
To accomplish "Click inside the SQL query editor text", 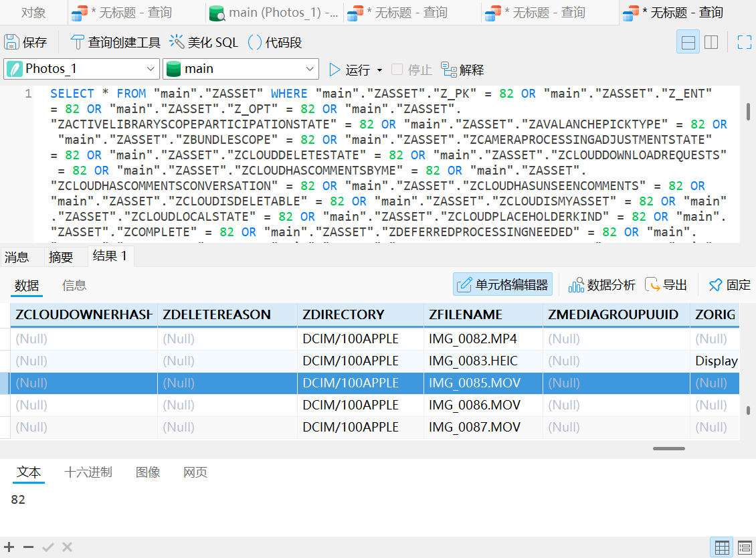I will 388,163.
